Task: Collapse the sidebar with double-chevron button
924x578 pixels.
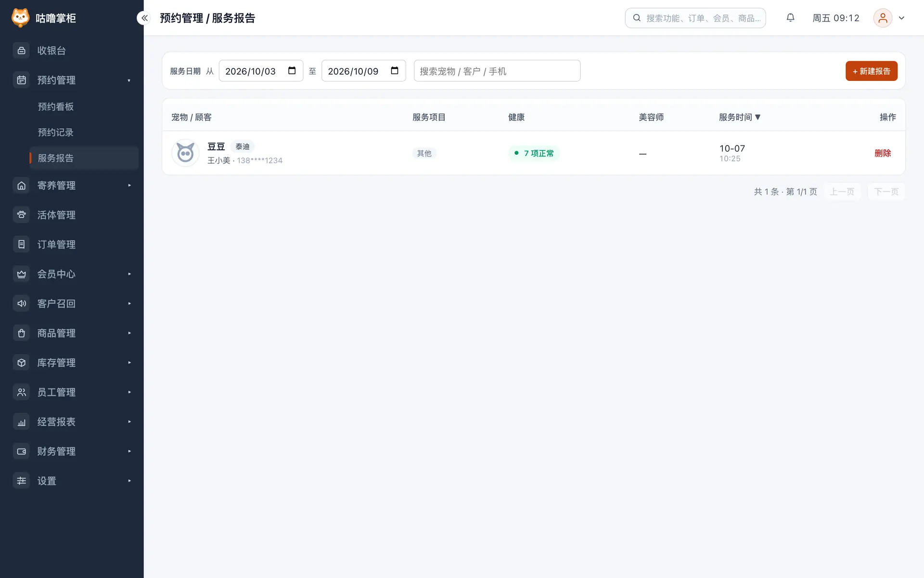Action: coord(144,18)
